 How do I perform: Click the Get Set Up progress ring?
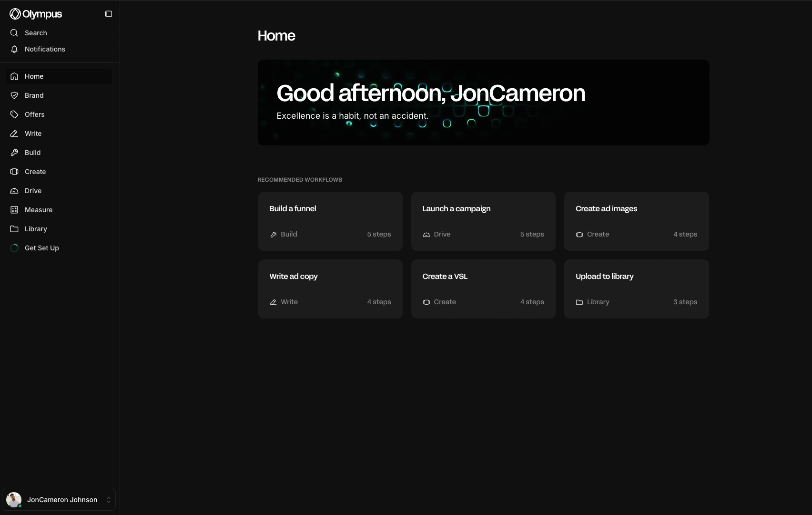pos(14,248)
